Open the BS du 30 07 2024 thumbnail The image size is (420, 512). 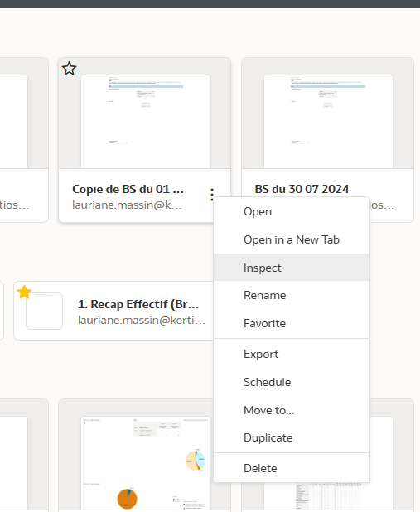[328, 122]
